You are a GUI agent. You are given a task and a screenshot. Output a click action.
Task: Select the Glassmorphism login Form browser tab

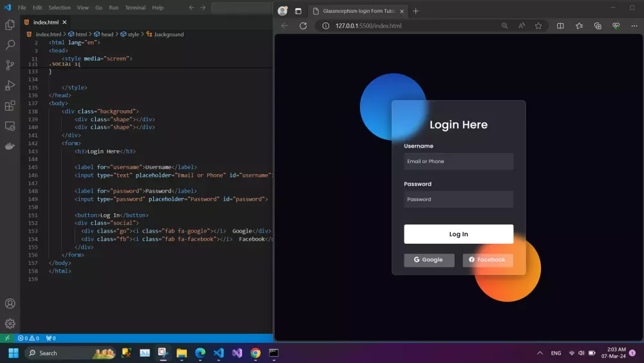pyautogui.click(x=359, y=11)
